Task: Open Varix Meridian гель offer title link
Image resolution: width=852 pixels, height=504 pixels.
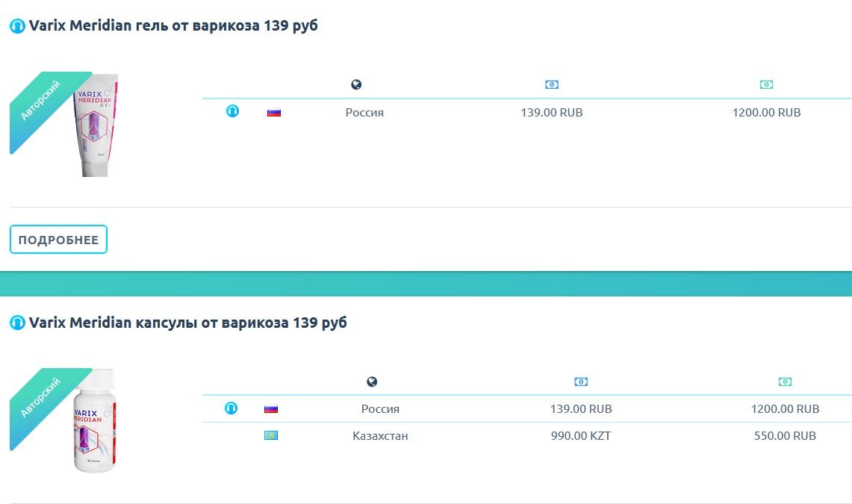Action: [173, 26]
